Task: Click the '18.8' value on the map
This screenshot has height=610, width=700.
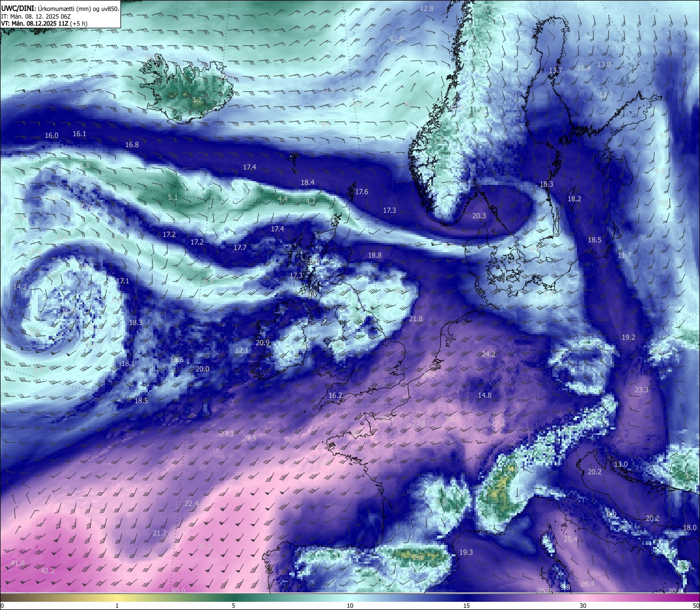Action: (375, 255)
